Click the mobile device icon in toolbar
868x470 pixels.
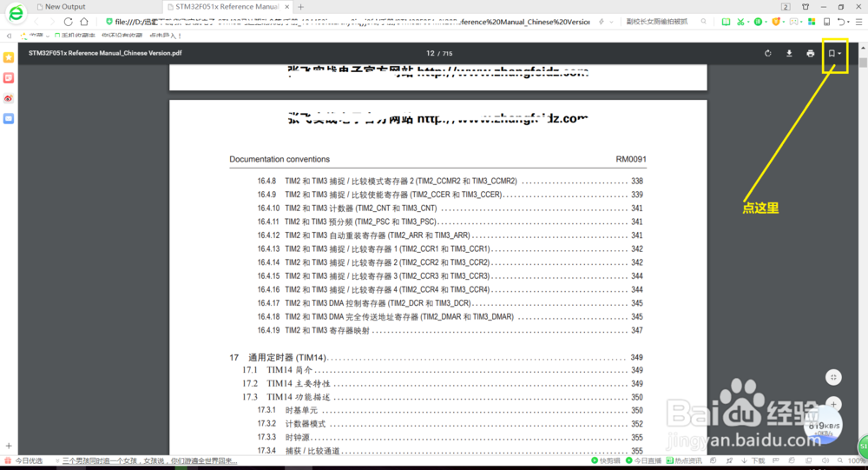[x=826, y=22]
